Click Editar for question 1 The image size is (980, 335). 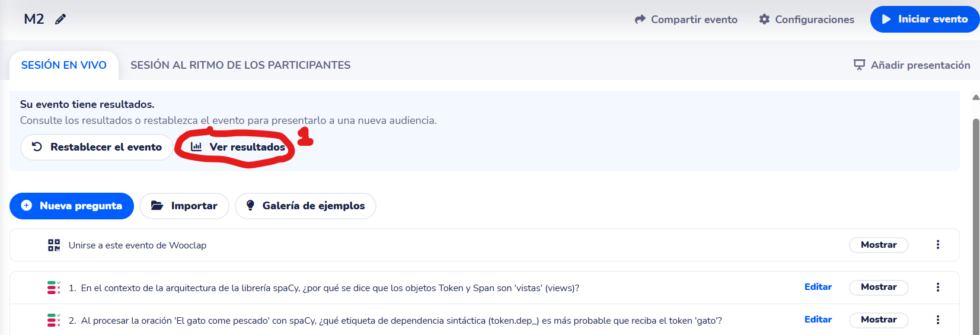pos(818,287)
